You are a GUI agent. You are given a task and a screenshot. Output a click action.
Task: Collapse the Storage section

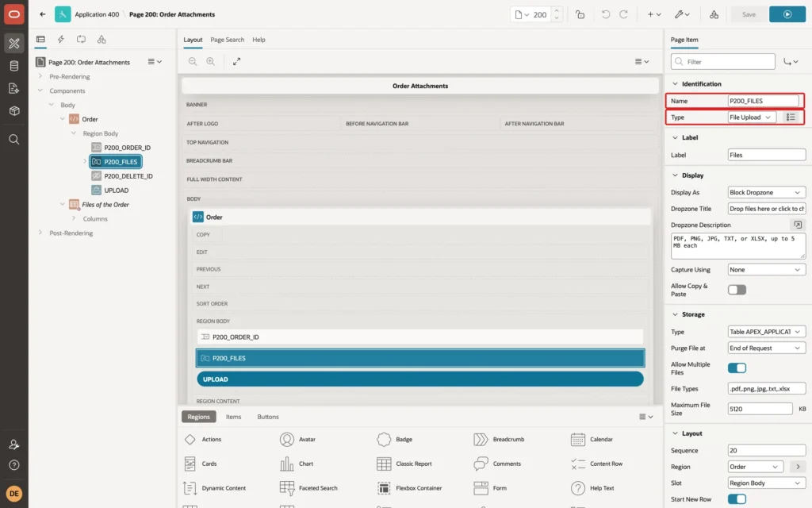click(675, 314)
